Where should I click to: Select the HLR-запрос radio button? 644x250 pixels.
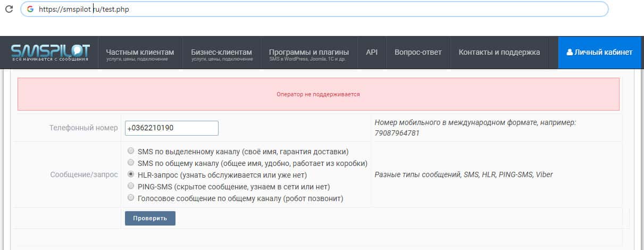[x=131, y=174]
